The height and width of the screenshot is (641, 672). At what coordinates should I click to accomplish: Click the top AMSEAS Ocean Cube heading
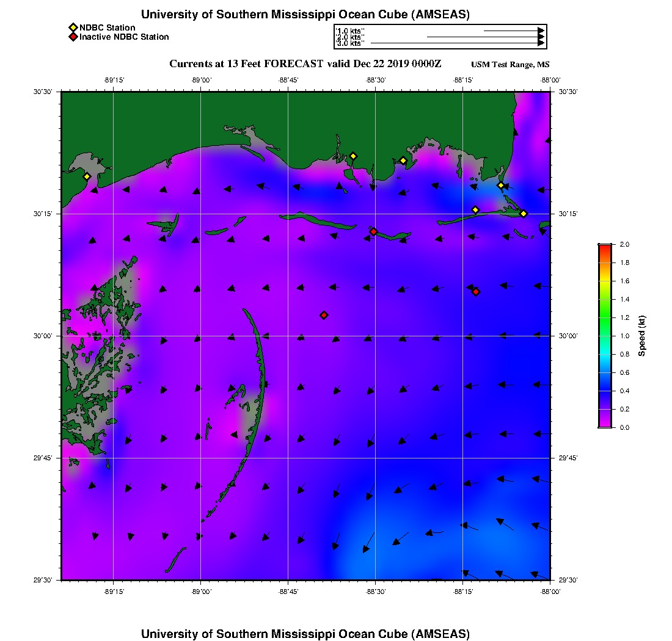pos(305,14)
